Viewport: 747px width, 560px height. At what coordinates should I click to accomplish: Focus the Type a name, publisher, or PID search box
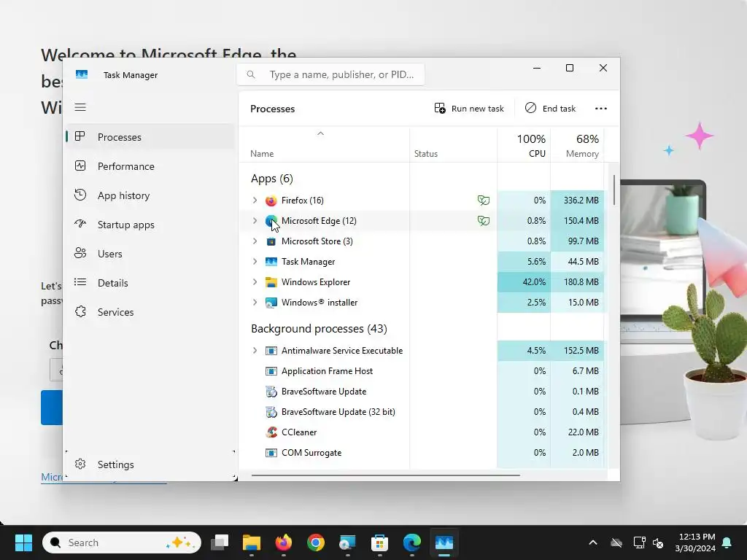(x=330, y=75)
